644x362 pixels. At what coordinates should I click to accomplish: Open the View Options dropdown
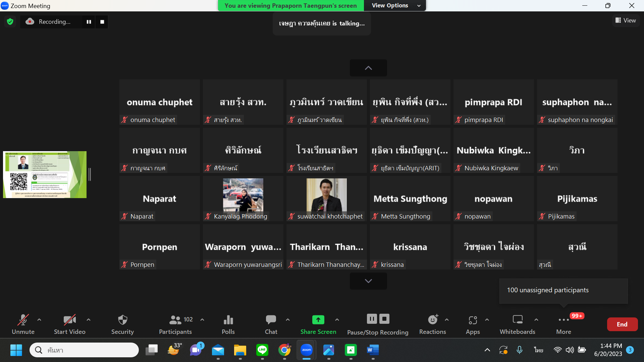(x=395, y=5)
